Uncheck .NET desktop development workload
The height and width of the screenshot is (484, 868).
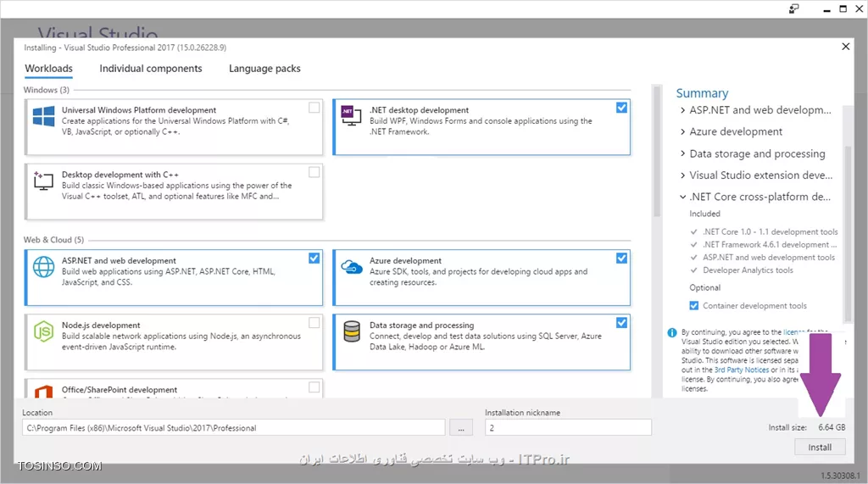(621, 108)
